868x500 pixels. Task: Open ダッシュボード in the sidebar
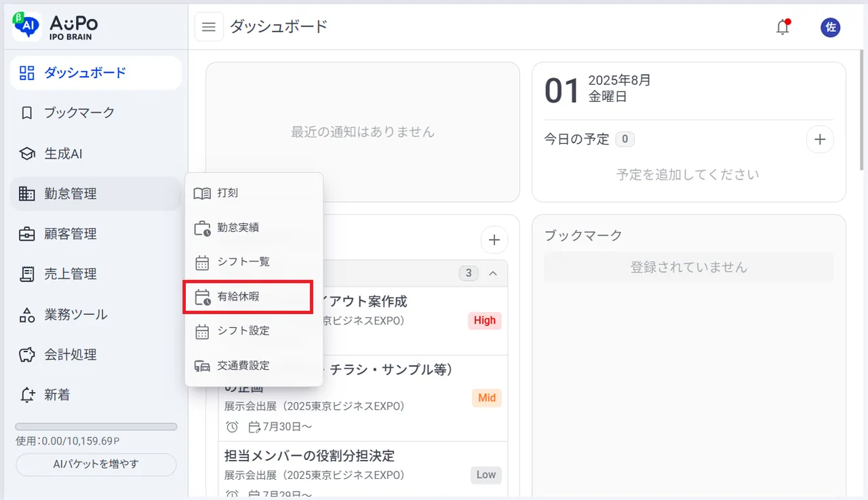96,73
